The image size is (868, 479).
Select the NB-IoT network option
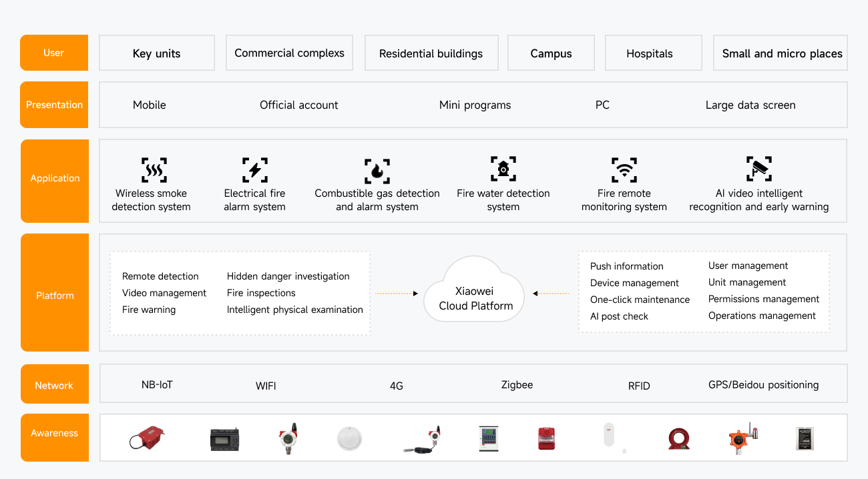tap(157, 384)
